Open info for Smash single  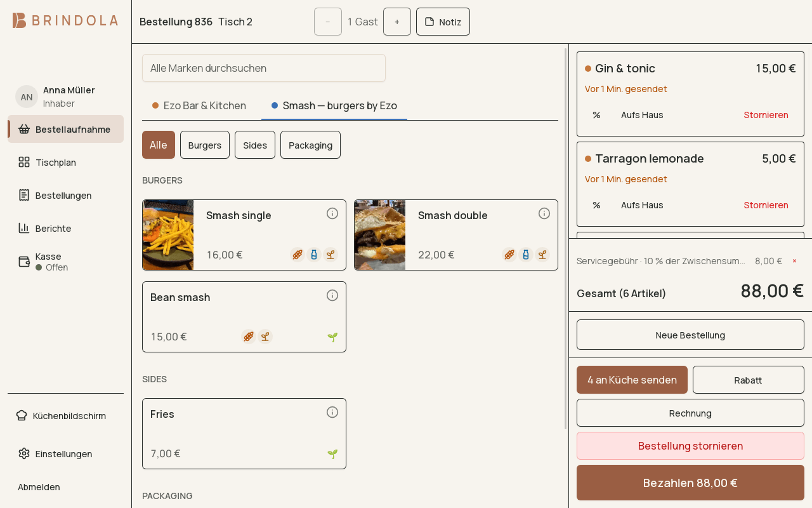(332, 213)
